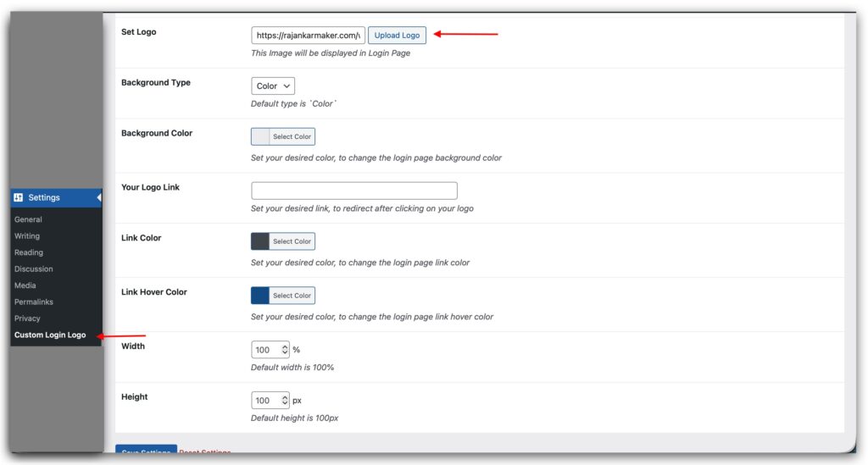Open General settings submenu item
868x465 pixels.
[28, 219]
